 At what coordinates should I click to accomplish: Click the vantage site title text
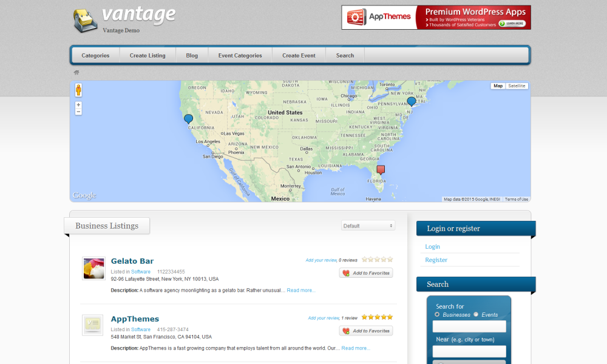pyautogui.click(x=138, y=15)
